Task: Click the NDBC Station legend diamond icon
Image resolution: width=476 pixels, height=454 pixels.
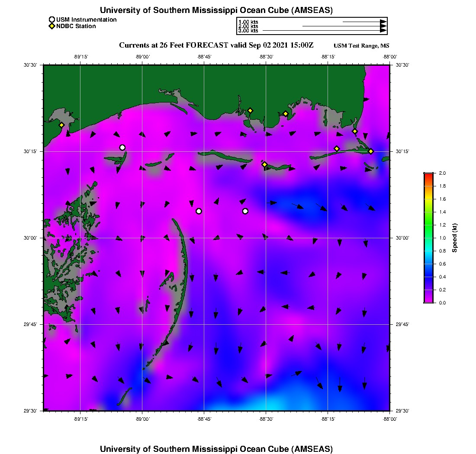Action: click(x=52, y=26)
